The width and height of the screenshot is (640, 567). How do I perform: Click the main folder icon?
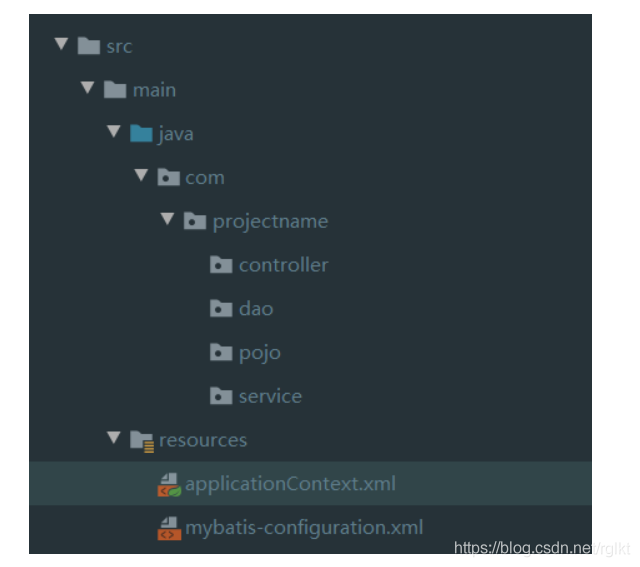(116, 90)
